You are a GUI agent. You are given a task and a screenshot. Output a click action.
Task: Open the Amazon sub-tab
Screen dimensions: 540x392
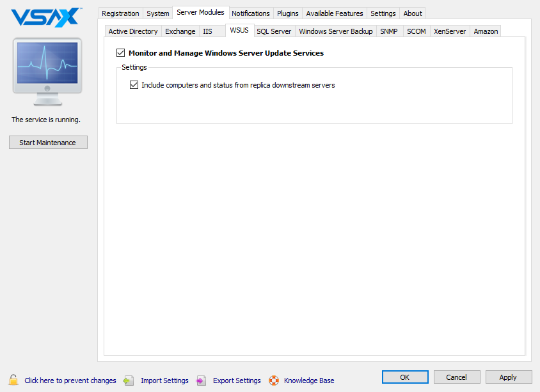(486, 31)
